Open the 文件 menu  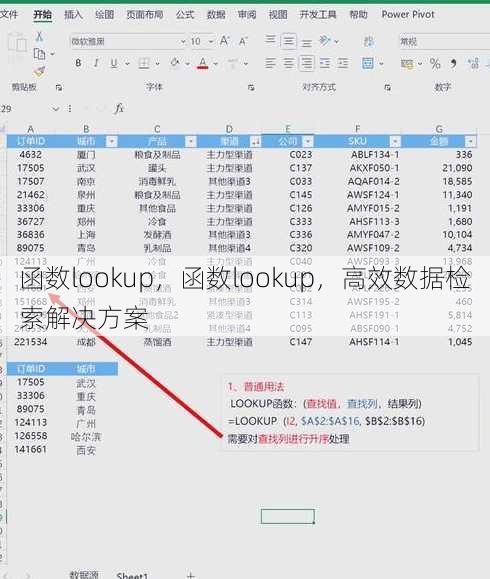[x=9, y=15]
